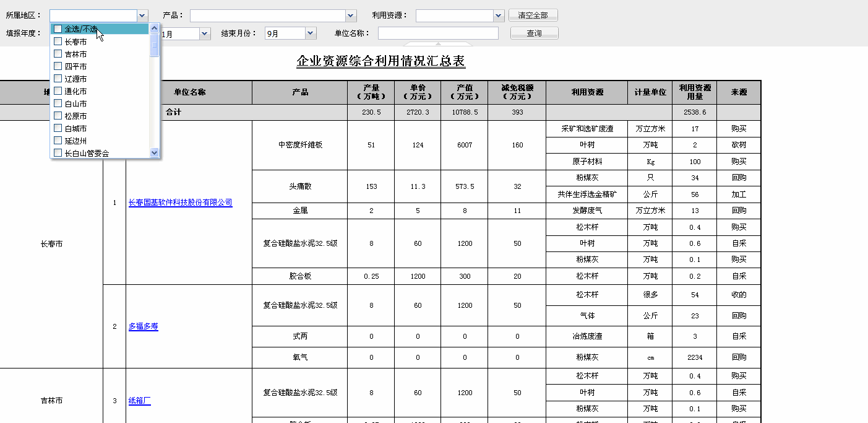
Task: Click the 计量单位 column header
Action: pyautogui.click(x=650, y=92)
